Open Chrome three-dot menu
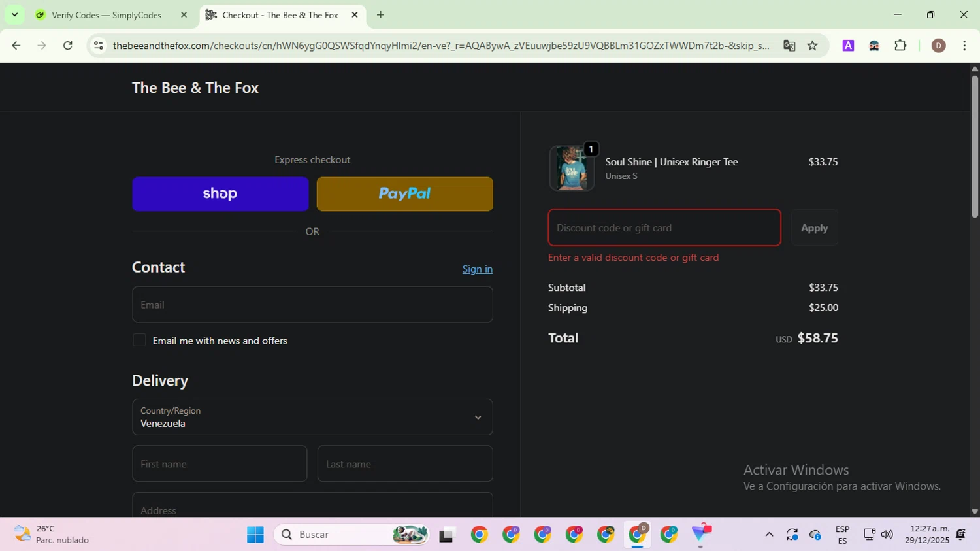Viewport: 980px width, 551px height. [x=964, y=46]
